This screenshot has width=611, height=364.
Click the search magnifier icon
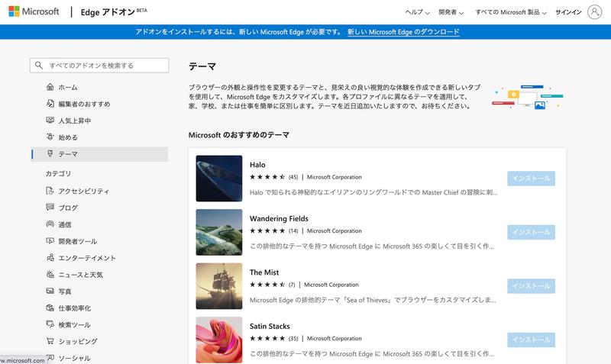point(39,65)
